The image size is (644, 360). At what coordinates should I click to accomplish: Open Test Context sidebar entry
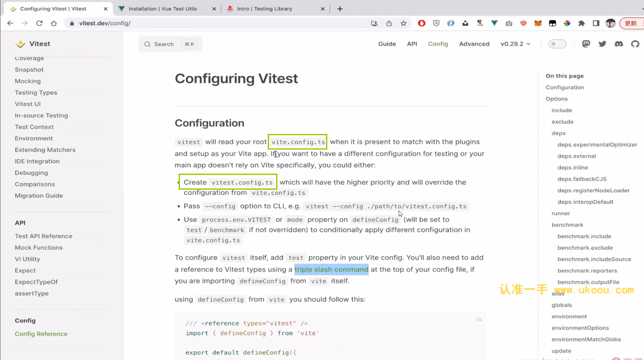tap(34, 127)
